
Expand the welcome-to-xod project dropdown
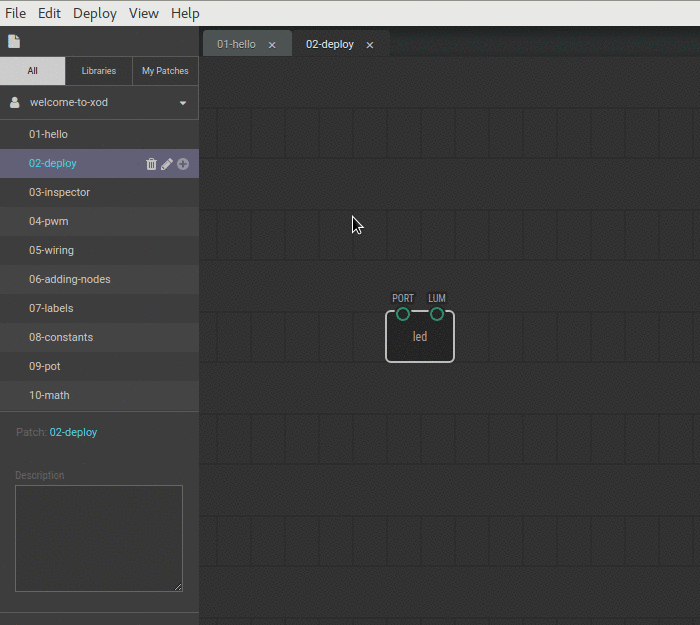pyautogui.click(x=183, y=103)
